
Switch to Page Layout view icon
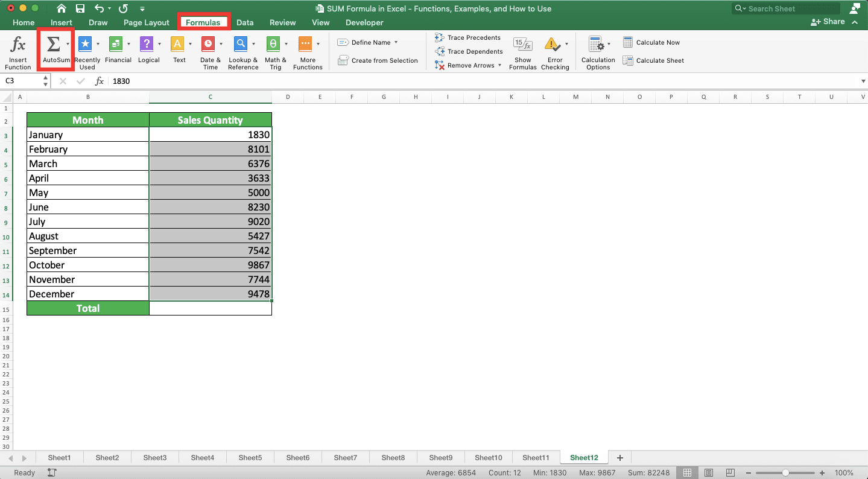pyautogui.click(x=709, y=473)
